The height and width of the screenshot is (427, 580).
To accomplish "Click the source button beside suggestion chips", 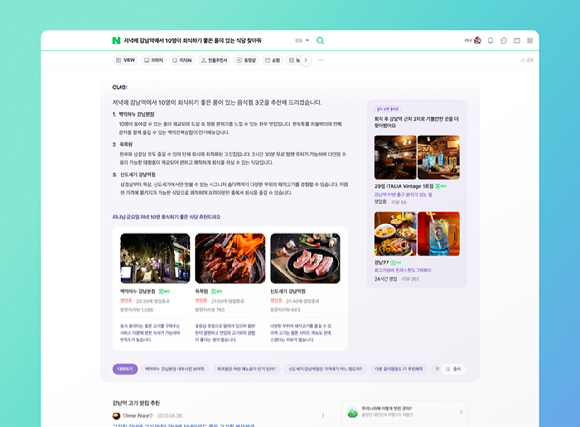I will [x=453, y=369].
